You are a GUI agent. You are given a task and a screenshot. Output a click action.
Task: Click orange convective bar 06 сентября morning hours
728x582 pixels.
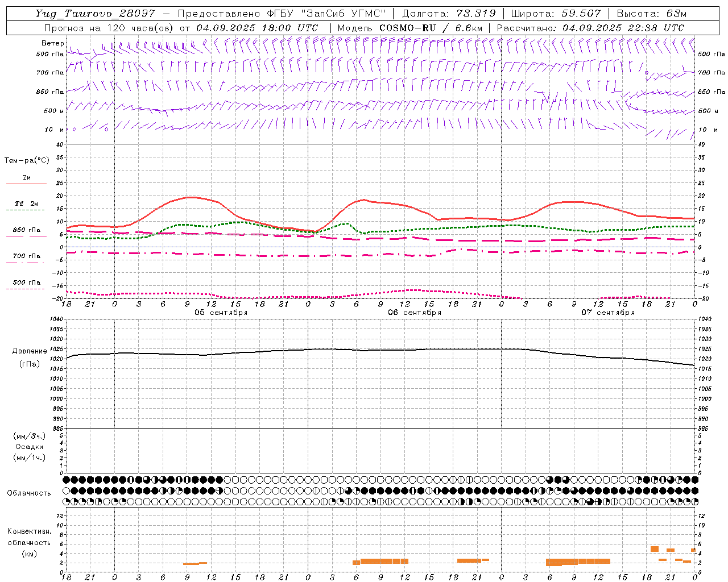[380, 561]
